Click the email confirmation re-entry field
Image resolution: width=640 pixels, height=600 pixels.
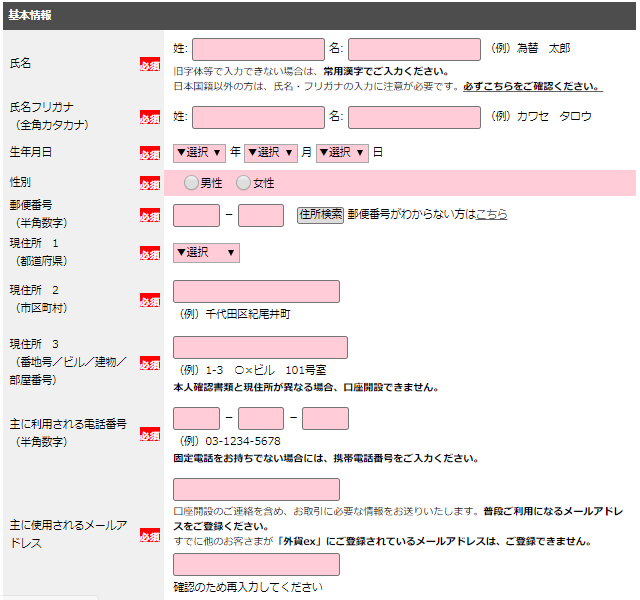pos(256,564)
